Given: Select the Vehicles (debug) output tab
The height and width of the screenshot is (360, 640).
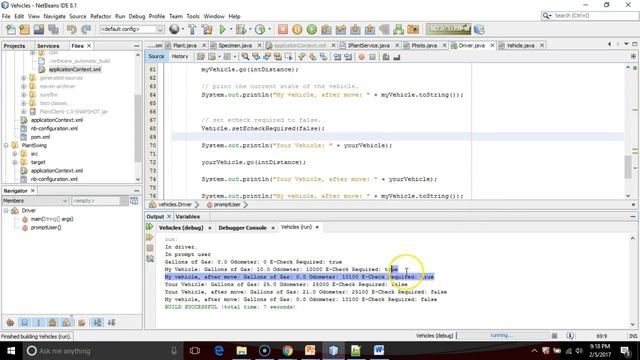Looking at the screenshot, I should click(x=181, y=228).
